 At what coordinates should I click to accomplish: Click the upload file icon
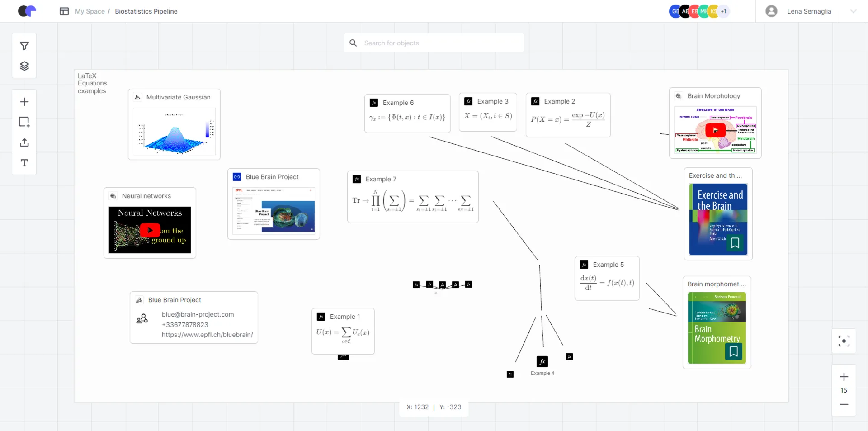[x=24, y=142]
